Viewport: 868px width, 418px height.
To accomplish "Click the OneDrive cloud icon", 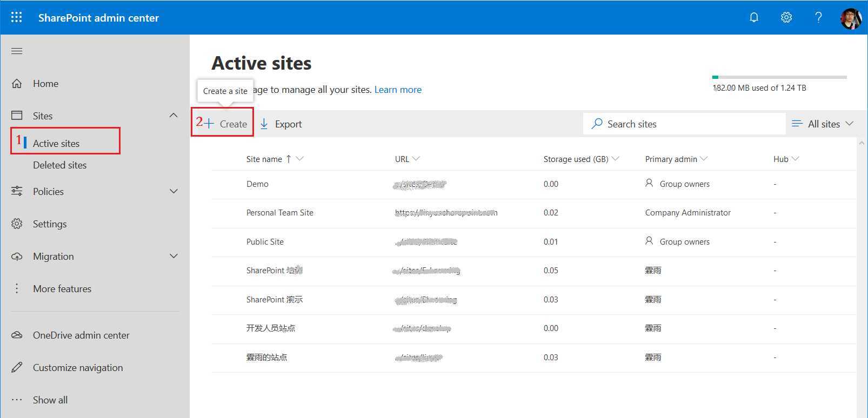I will pos(17,335).
